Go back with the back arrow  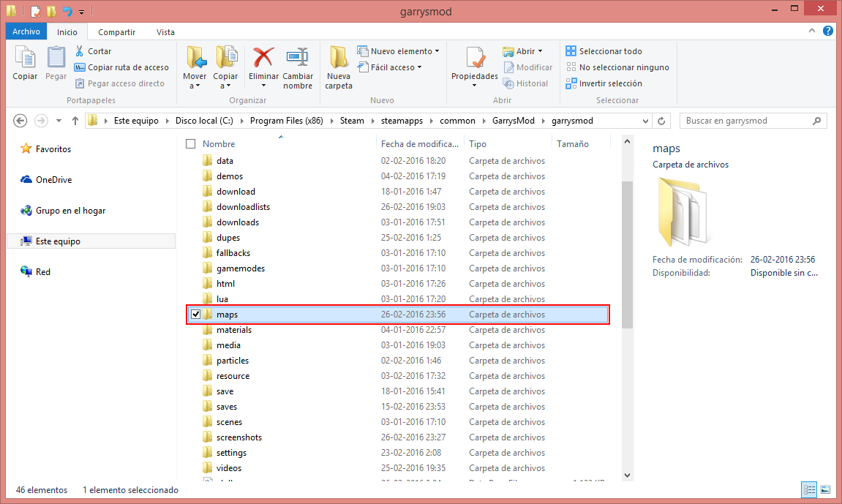(20, 121)
